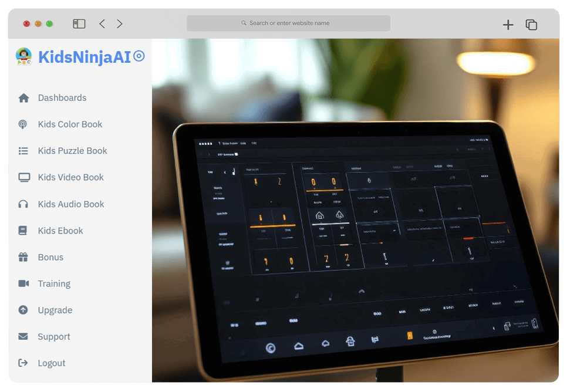Click the list icon beside Kids Puzzle Book
The width and height of the screenshot is (570, 392).
point(23,151)
